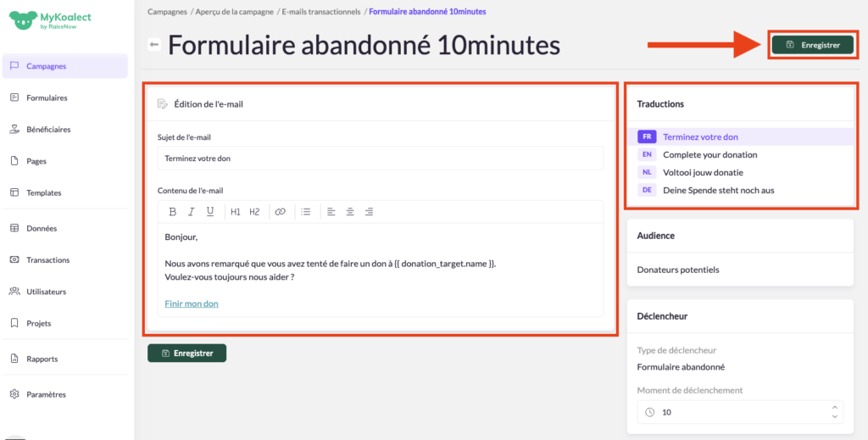Open the DE translation 'Deine Spende steht noch aus'
This screenshot has width=868, height=440.
point(718,190)
